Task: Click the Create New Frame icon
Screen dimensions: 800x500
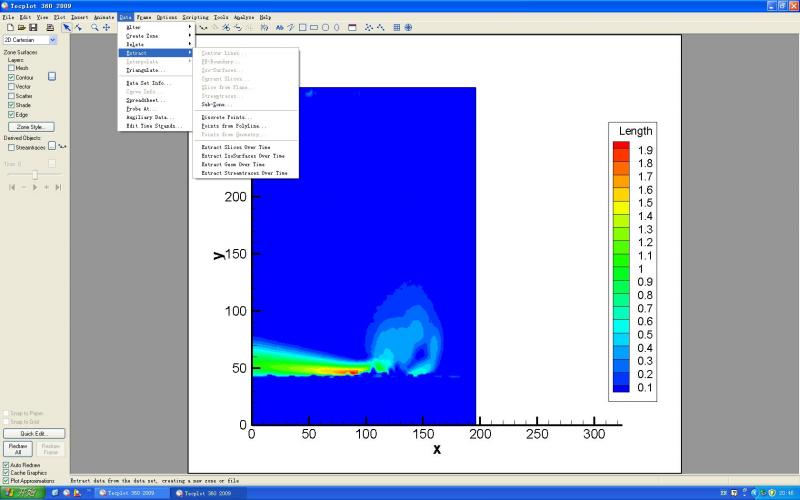Action: [352, 28]
